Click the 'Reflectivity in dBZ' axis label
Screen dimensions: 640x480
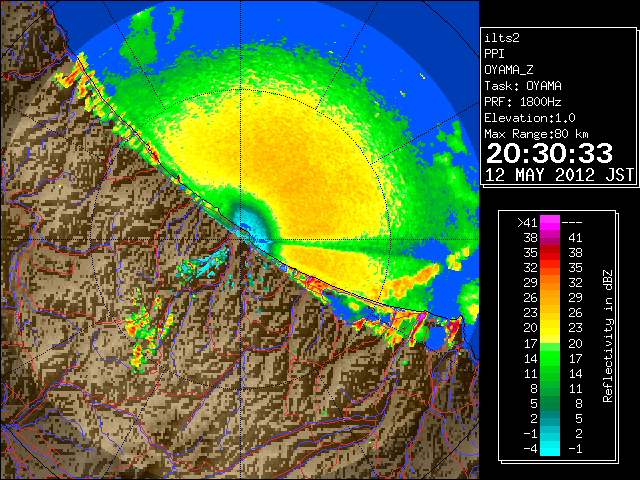pos(607,336)
